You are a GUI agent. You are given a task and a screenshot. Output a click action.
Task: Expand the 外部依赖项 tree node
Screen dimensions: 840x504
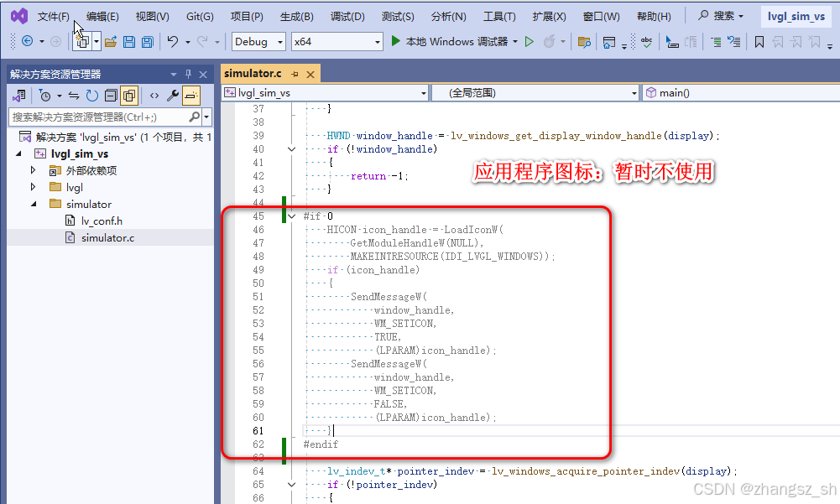pos(34,170)
